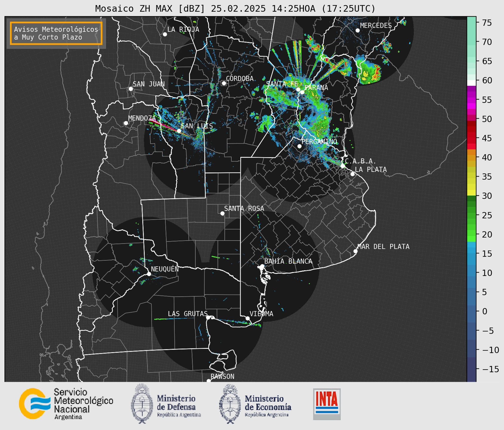Click the SAN LUIS city marker dot
This screenshot has width=504, height=430.
click(179, 131)
